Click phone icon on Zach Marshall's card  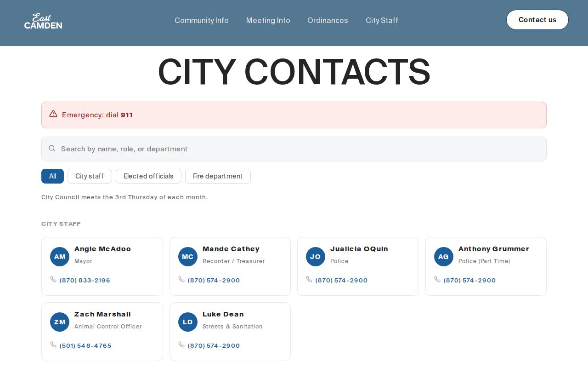coord(53,345)
